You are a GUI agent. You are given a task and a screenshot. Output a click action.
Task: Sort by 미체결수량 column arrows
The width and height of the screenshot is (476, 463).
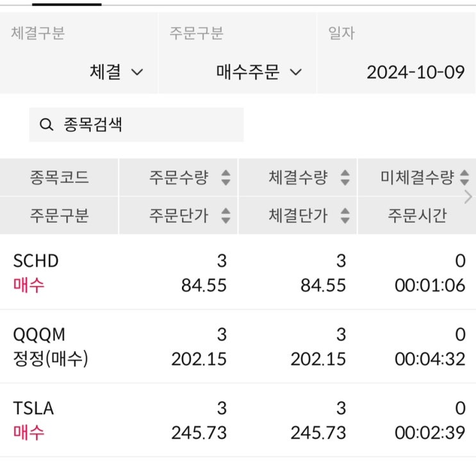click(464, 178)
